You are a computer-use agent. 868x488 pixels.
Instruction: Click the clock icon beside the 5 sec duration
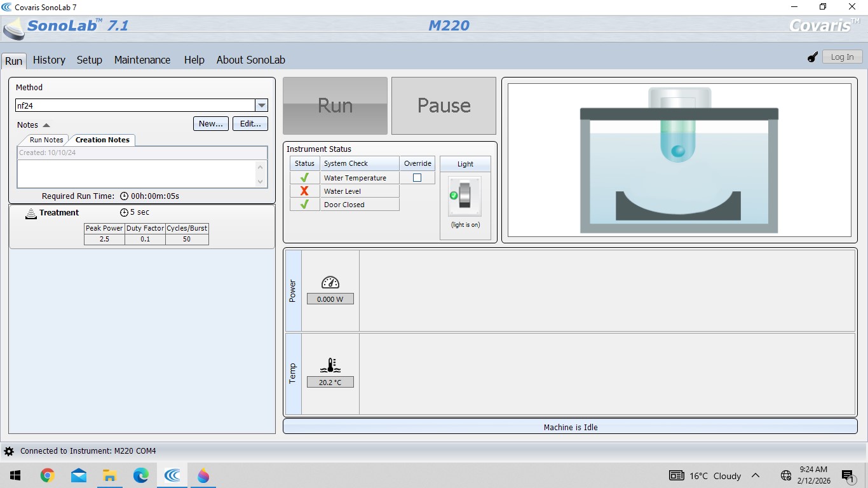tap(124, 213)
